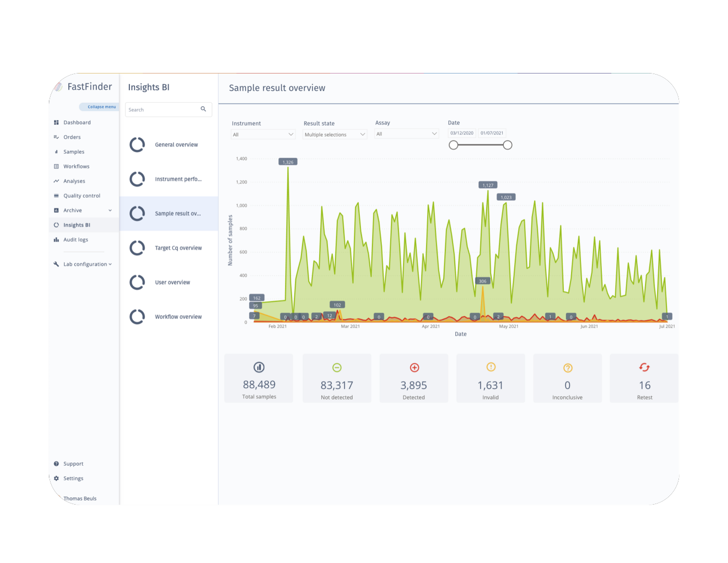The height and width of the screenshot is (563, 728).
Task: Click the start date field 03/12/2020
Action: point(462,133)
